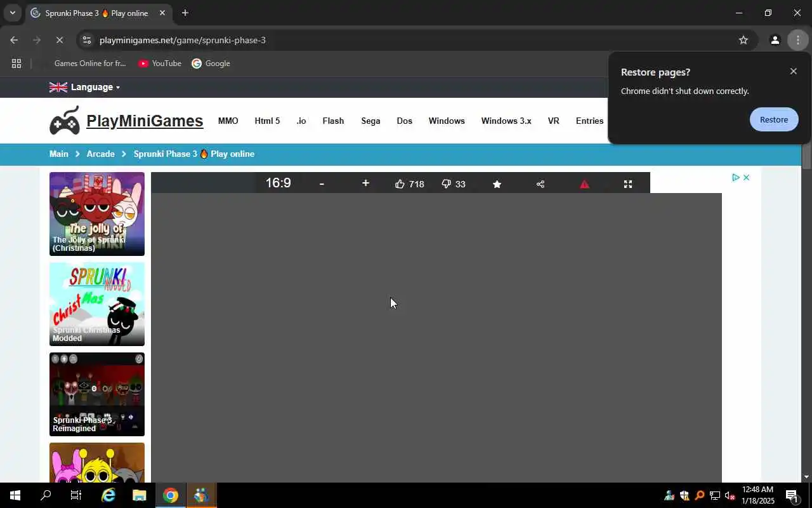The image size is (812, 508).
Task: Close the Restore pages popup
Action: (793, 71)
